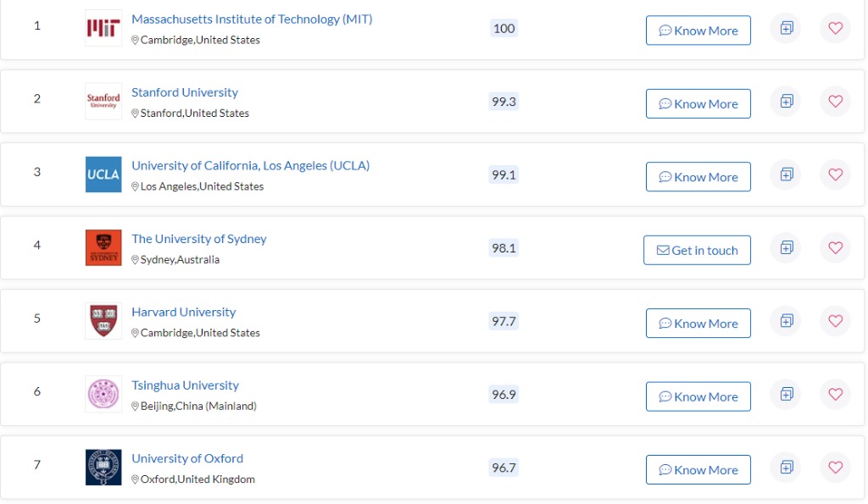Click the Tsinghua University logo
This screenshot has width=868, height=504.
point(103,394)
